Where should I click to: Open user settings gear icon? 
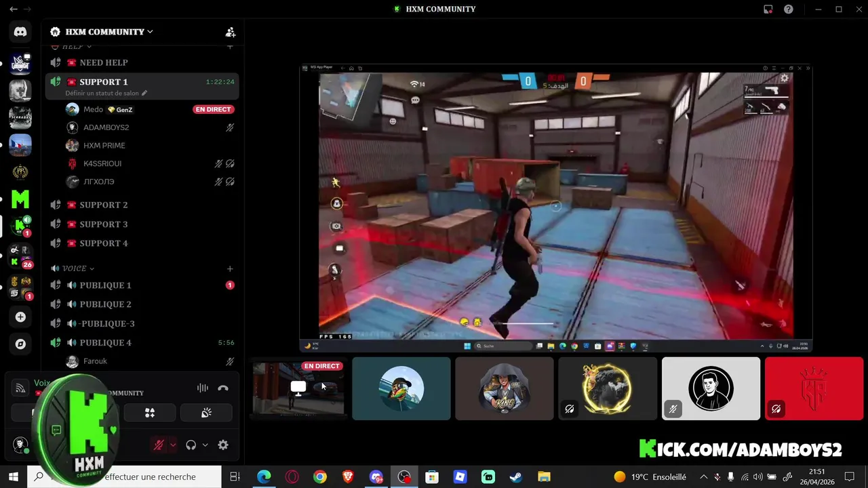click(x=223, y=445)
